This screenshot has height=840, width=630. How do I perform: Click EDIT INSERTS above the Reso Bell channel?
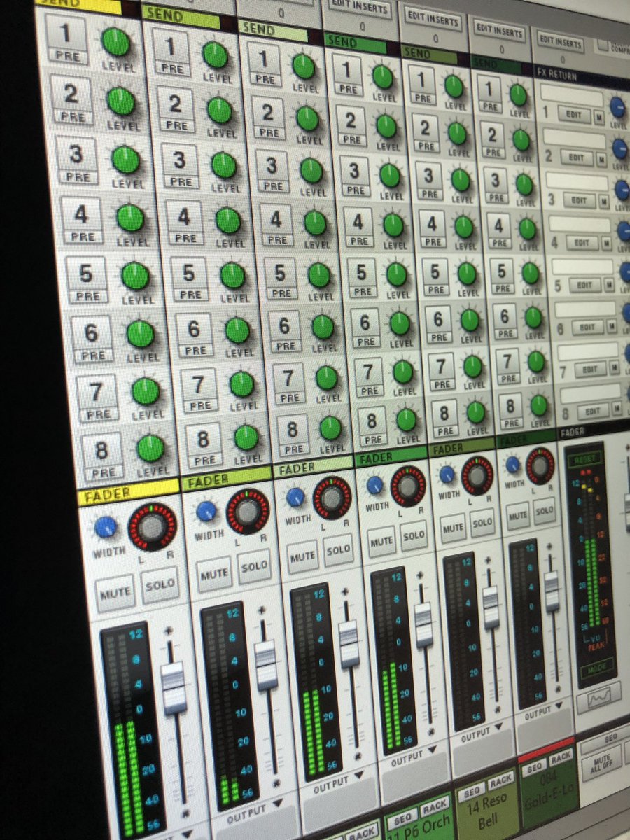pos(433,19)
